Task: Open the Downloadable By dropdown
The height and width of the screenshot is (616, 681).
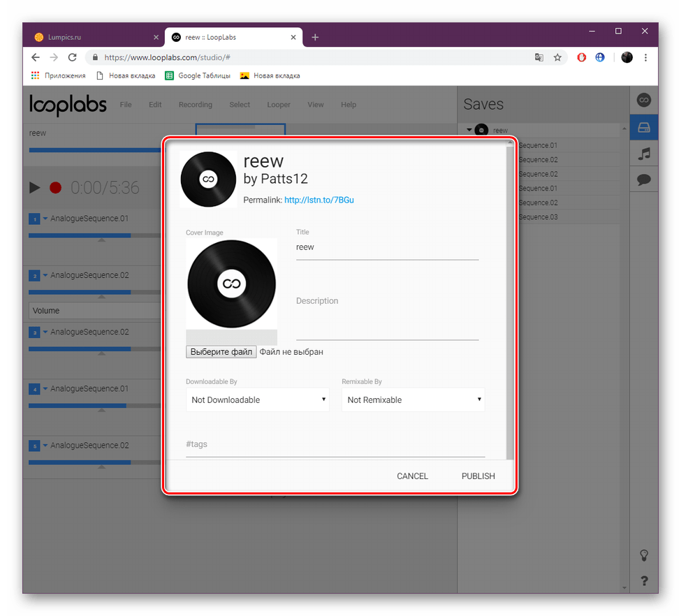Action: (257, 399)
